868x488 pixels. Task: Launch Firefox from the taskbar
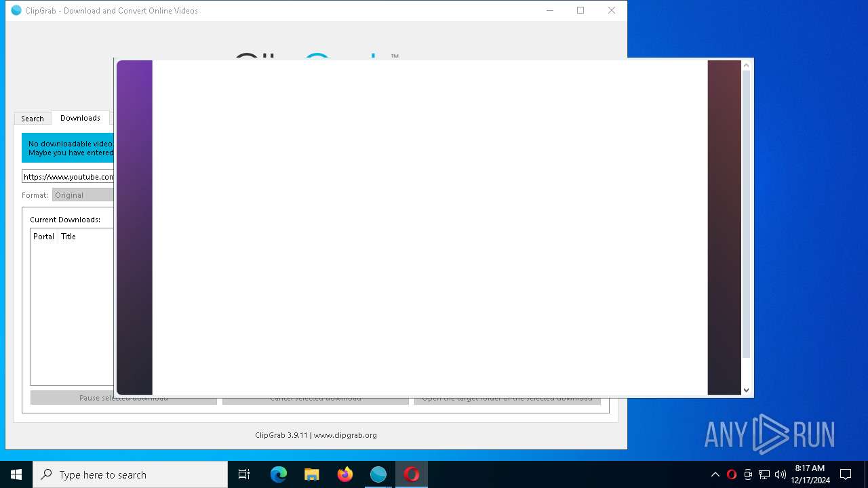point(345,474)
